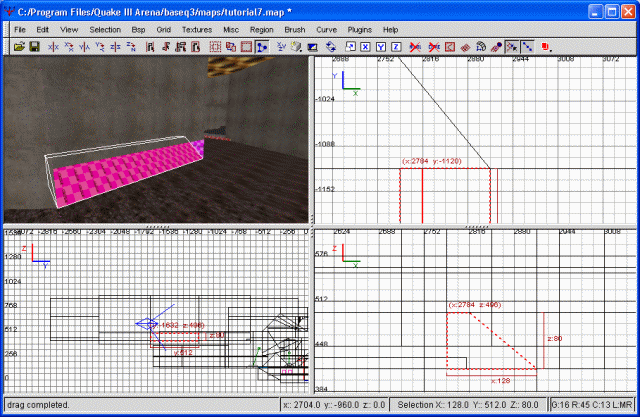The width and height of the screenshot is (640, 417).
Task: Open the Bsp menu
Action: [138, 30]
